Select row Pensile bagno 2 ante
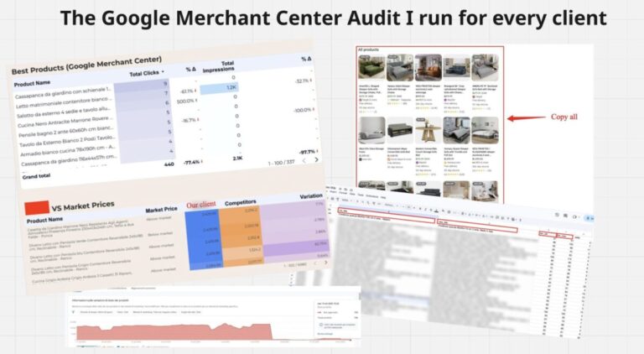 click(66, 132)
